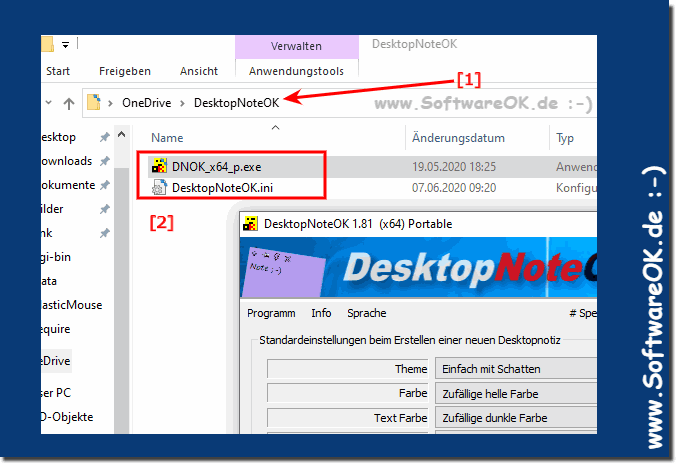The height and width of the screenshot is (464, 676).
Task: Open the Ansicht ribbon tab
Action: click(x=199, y=71)
